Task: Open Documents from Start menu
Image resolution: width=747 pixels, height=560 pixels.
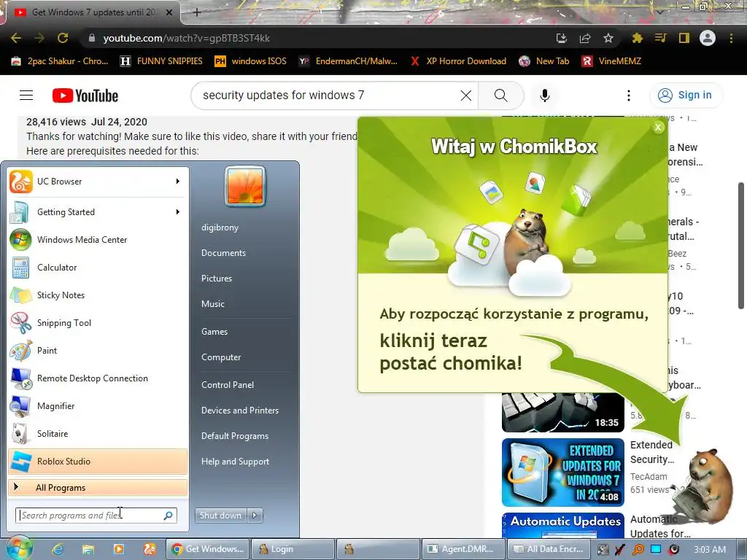Action: [x=223, y=253]
